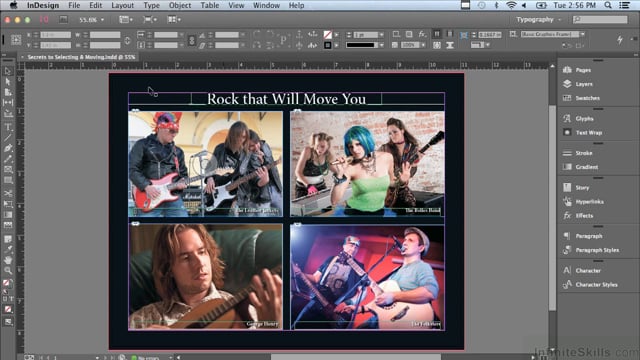Select the Gradient Swatch tool

click(8, 215)
